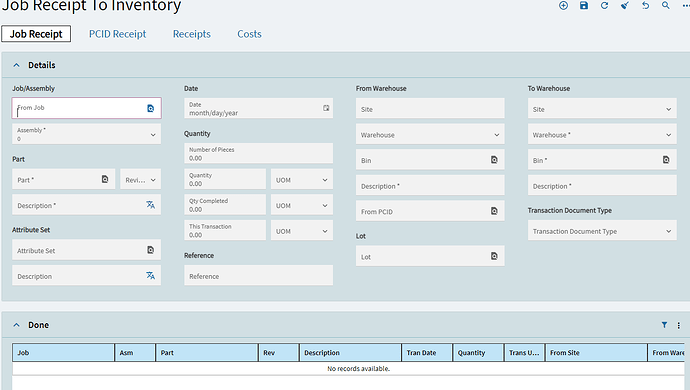
Task: Click the 'No records available.' text
Action: [359, 368]
